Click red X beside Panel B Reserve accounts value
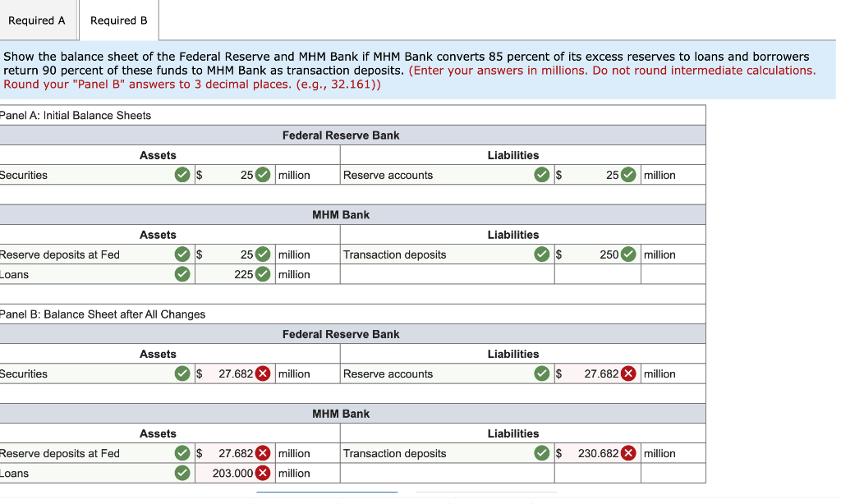 point(628,373)
